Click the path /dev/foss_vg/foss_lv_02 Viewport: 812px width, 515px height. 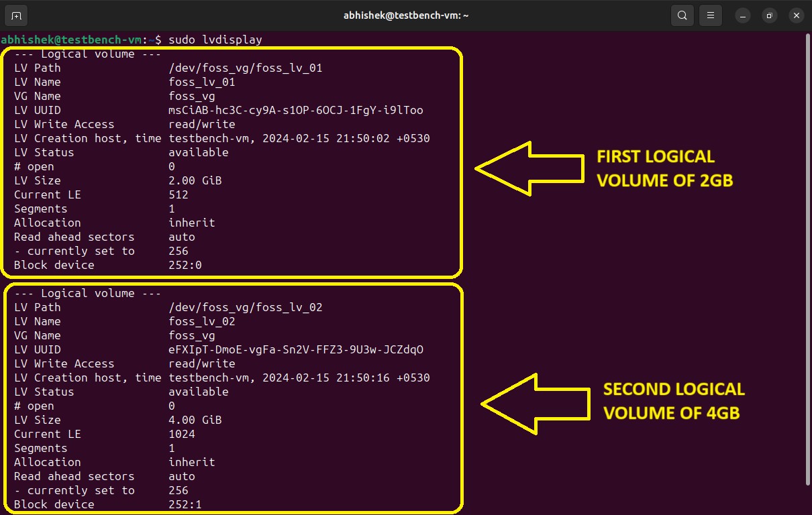point(246,307)
